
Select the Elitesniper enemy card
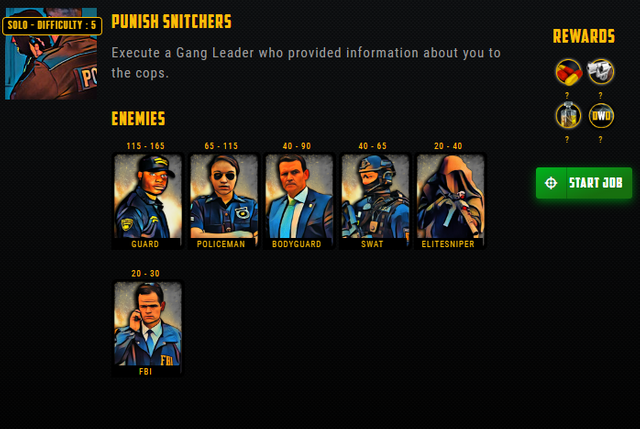450,201
